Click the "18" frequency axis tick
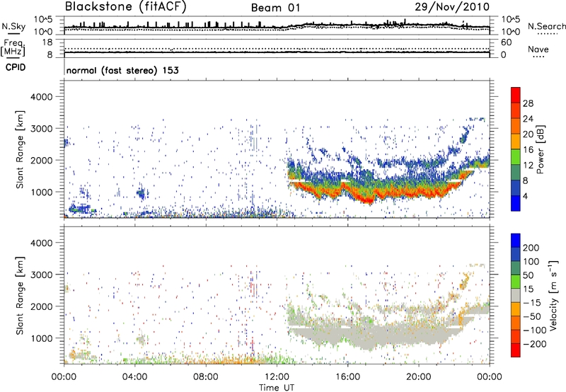This screenshot has height=392, width=566. pos(47,42)
